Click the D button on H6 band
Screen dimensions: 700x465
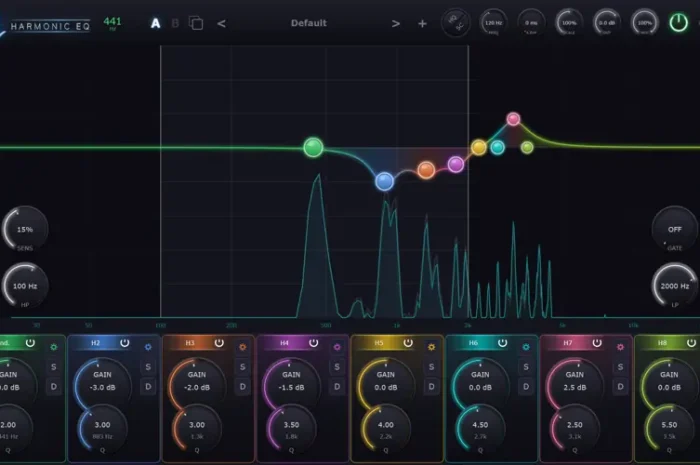click(526, 386)
